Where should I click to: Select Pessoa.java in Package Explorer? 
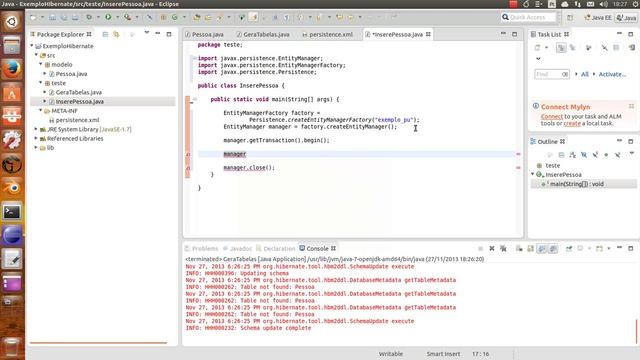pyautogui.click(x=71, y=74)
